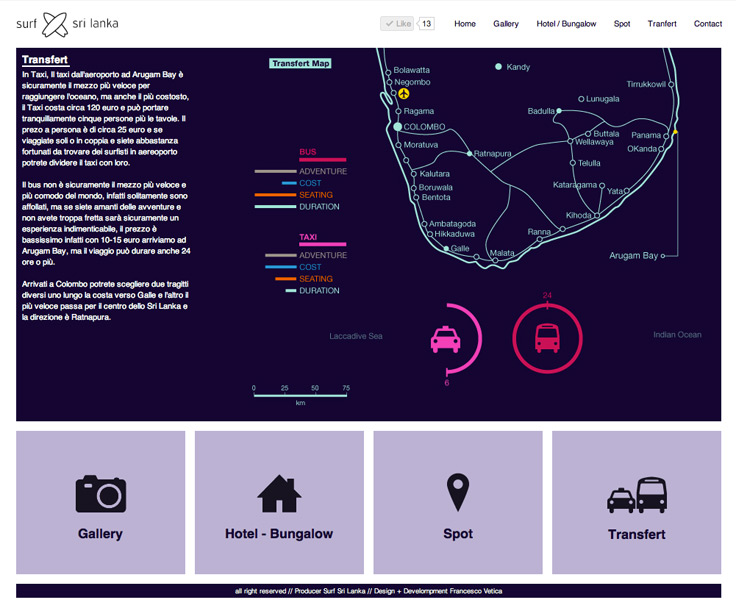
Task: Click the Gallery tile label
Action: [100, 534]
